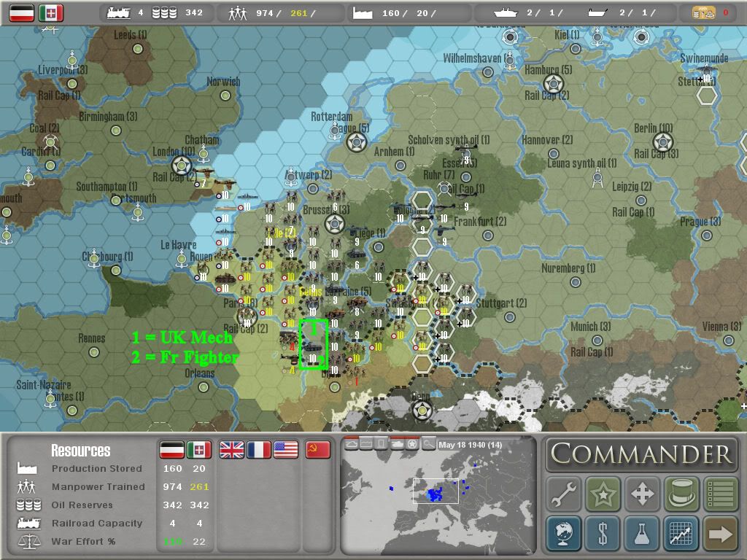747x560 pixels.
Task: Open the dollar sign purchase screen
Action: tap(603, 534)
